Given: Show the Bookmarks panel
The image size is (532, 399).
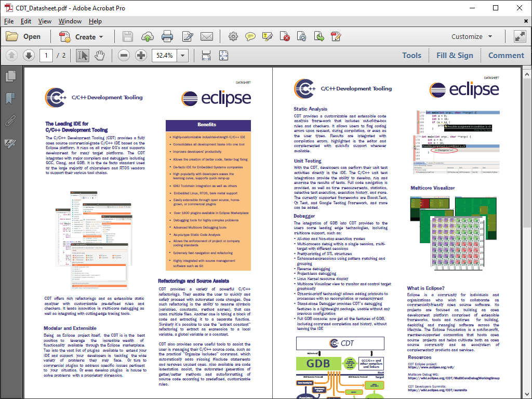Looking at the screenshot, I should coord(10,98).
